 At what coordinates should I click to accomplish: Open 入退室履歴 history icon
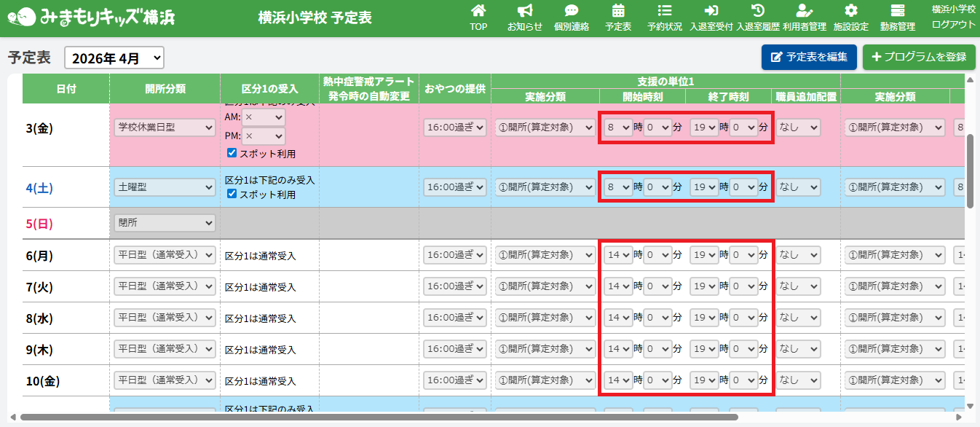(758, 11)
